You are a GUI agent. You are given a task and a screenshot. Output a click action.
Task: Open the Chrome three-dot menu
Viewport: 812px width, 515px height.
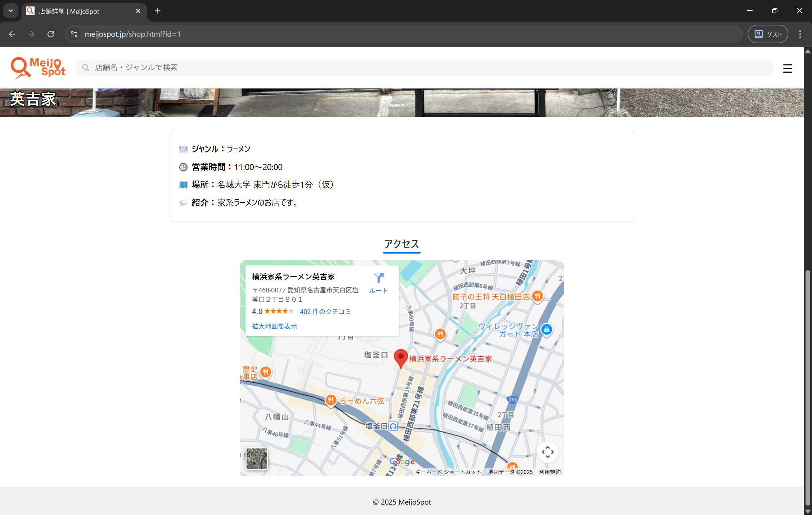point(800,34)
